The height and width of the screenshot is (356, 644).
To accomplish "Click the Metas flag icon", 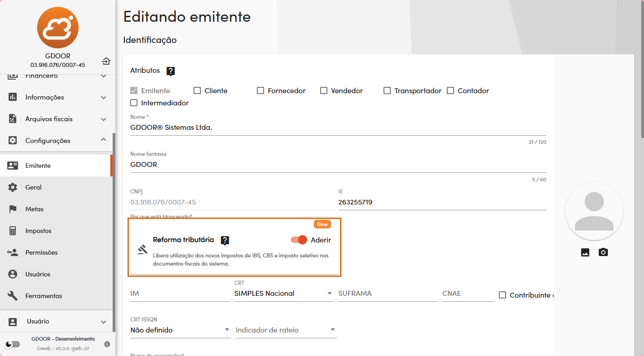I will click(13, 209).
